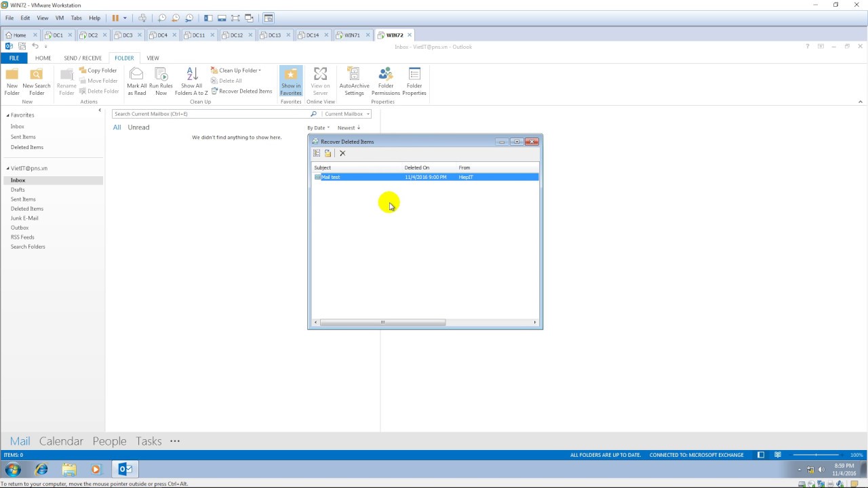Go to People module
868x488 pixels.
(x=109, y=441)
